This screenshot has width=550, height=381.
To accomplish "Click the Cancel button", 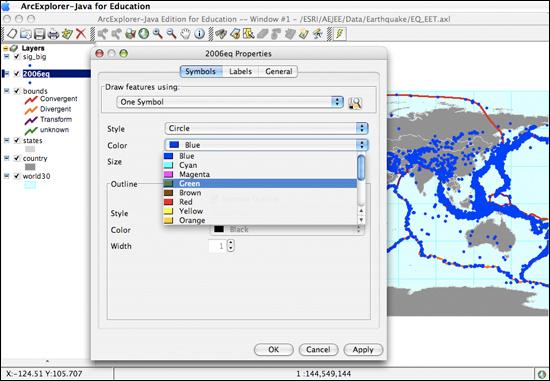I will coord(318,350).
